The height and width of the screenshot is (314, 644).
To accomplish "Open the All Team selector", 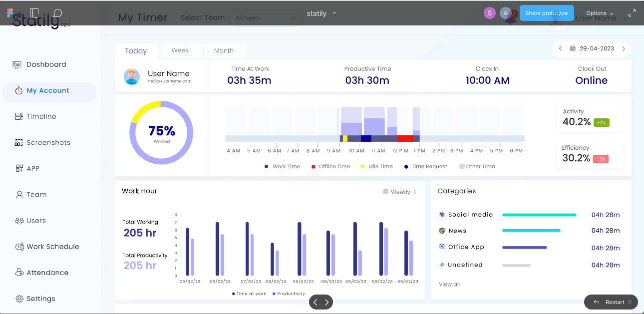I will (265, 17).
